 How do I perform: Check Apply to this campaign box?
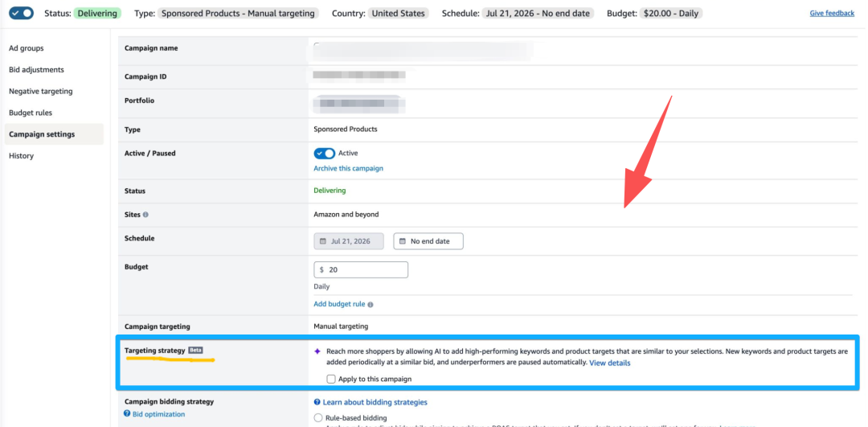tap(331, 380)
